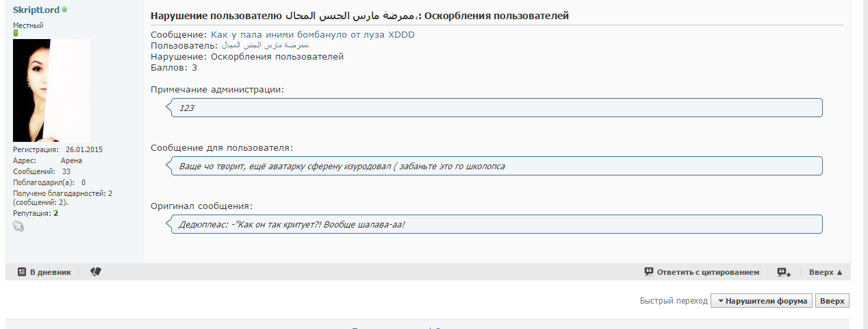This screenshot has height=329, width=868.
Task: Jump up via Вверх ▲ in post footer
Action: click(x=826, y=272)
